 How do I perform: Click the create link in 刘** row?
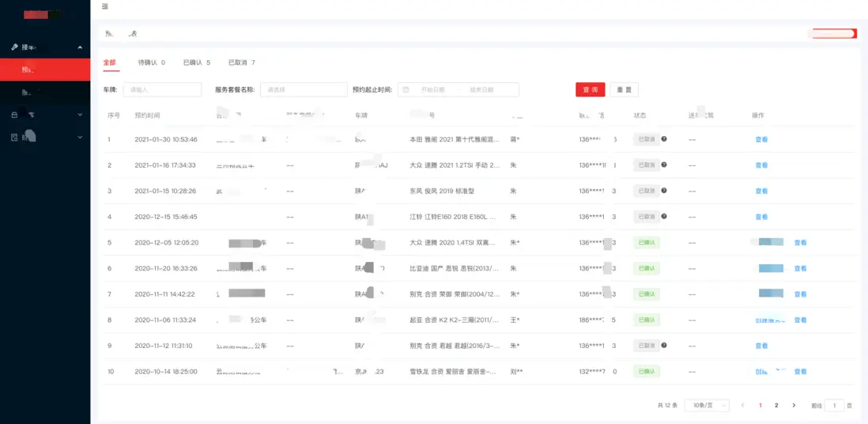771,371
